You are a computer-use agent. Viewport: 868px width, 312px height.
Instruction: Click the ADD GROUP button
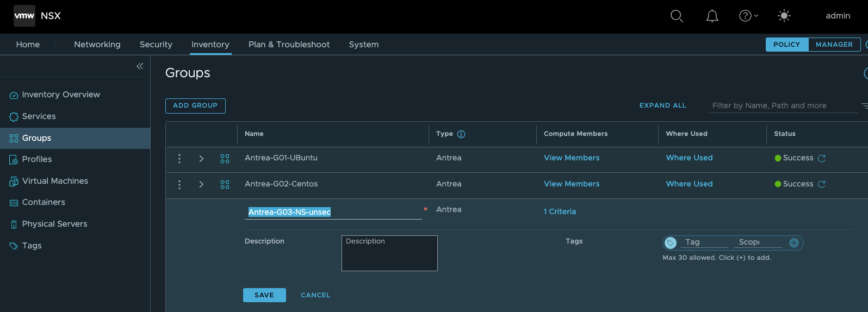click(195, 105)
